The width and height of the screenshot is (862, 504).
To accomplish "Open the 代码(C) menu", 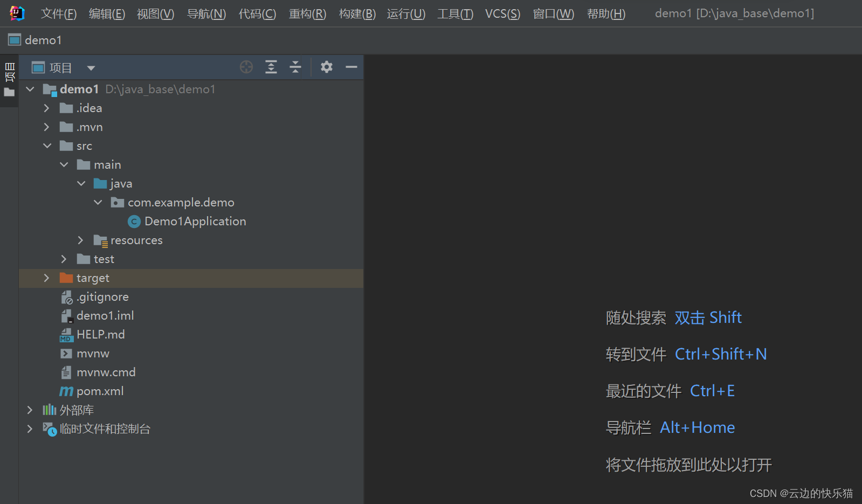I will (x=257, y=13).
